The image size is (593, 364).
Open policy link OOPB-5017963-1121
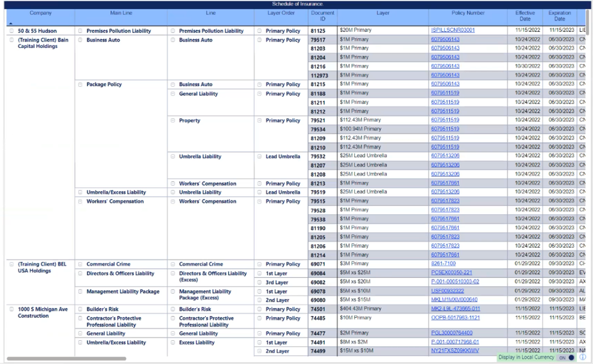[x=456, y=318]
